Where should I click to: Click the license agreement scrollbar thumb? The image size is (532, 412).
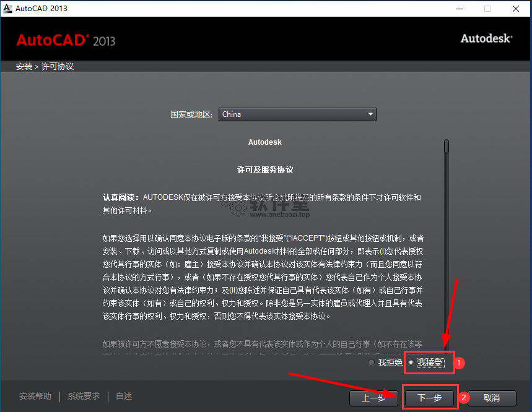tap(447, 147)
